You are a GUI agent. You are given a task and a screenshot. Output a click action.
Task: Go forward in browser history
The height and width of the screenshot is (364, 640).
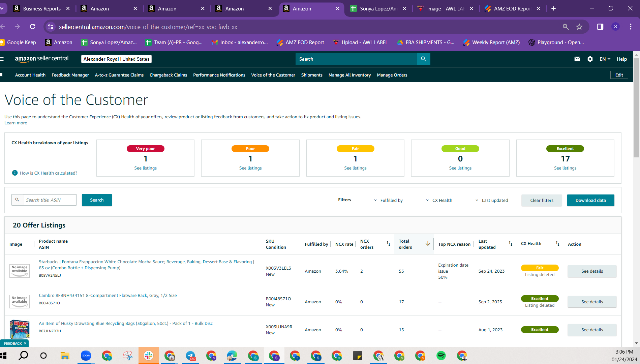(x=18, y=27)
